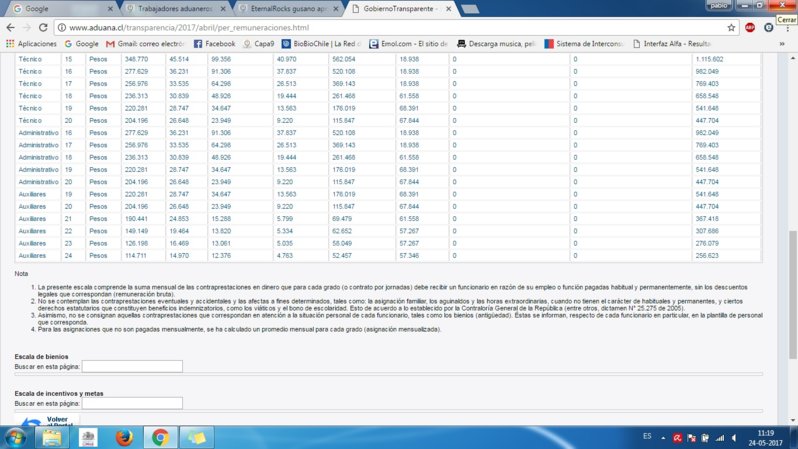Open the Google bookmark
Image resolution: width=798 pixels, height=449 pixels.
point(81,44)
